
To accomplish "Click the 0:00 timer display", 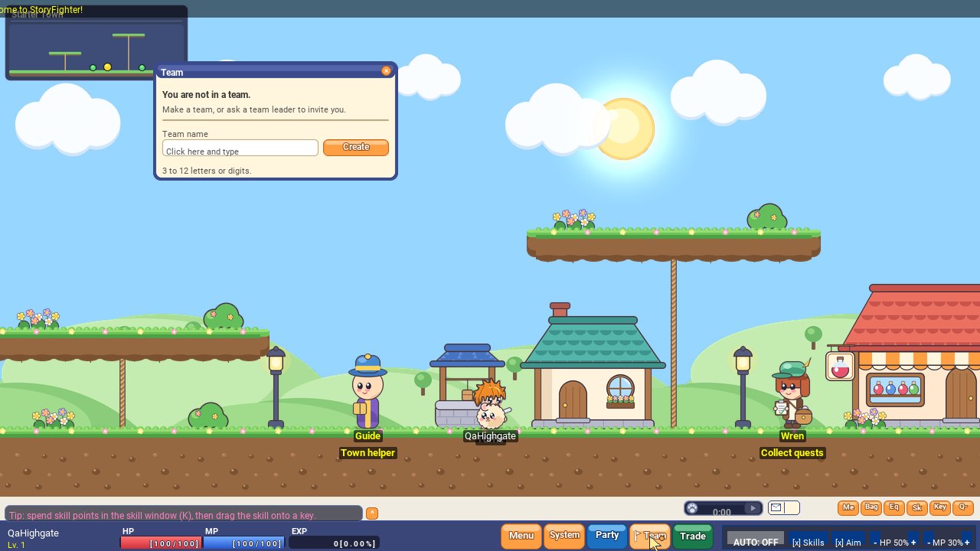I will coord(721,512).
